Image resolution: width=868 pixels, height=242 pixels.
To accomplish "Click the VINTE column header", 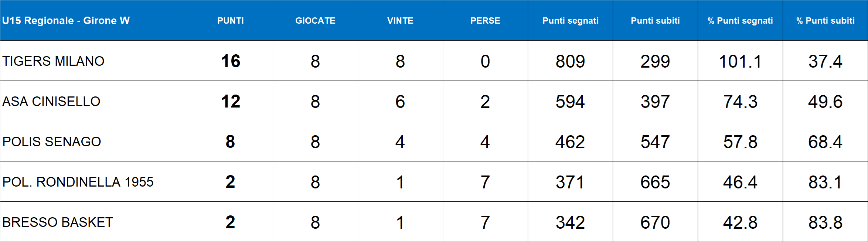I will [400, 21].
